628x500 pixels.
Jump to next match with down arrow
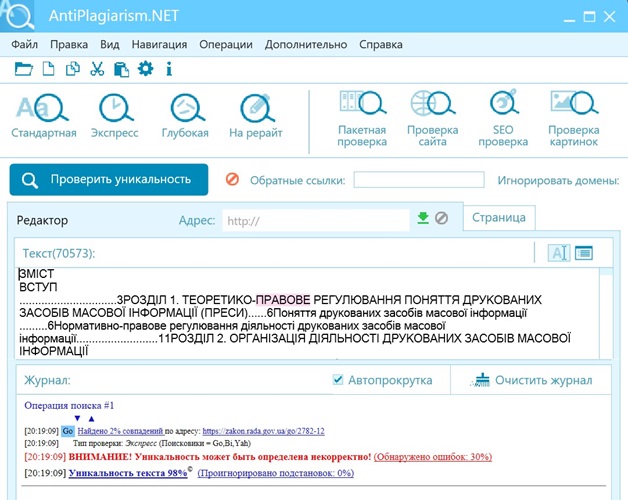[x=77, y=418]
